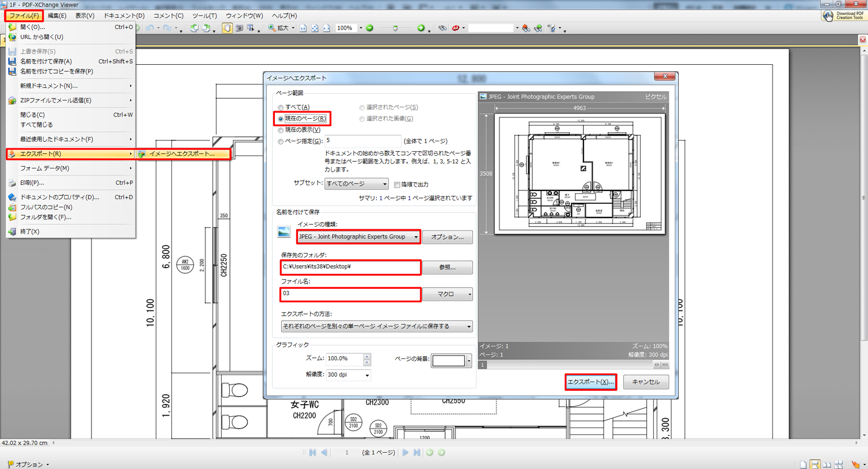Open toolbar zoom percentage 100% dropdown arrow

point(361,28)
